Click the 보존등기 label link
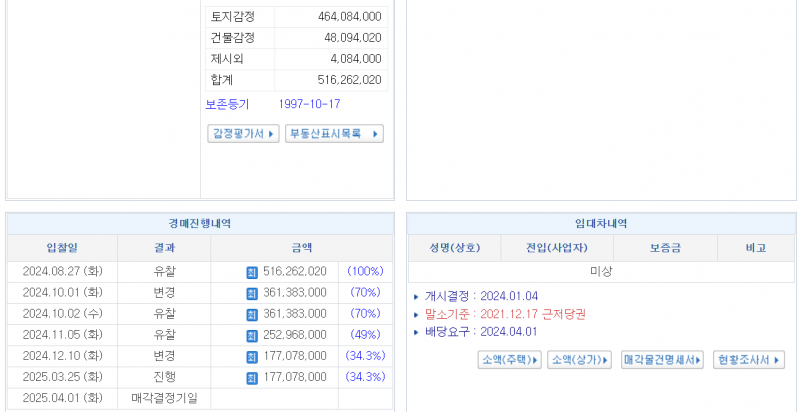Viewport: 800px width, 412px height. [x=227, y=104]
